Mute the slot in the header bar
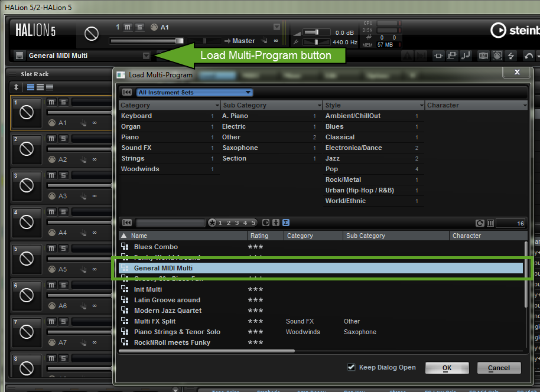 (x=128, y=27)
